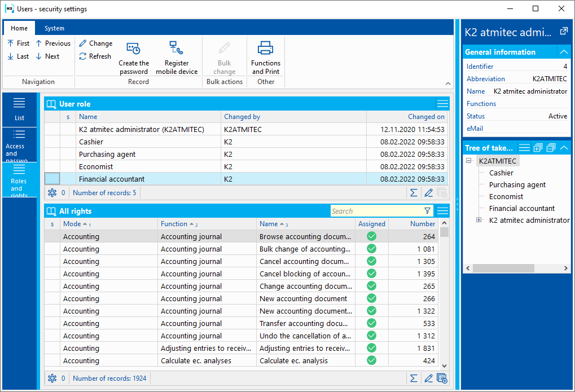Click Register mobile device icon
Viewport: 575px width, 392px height.
click(177, 49)
